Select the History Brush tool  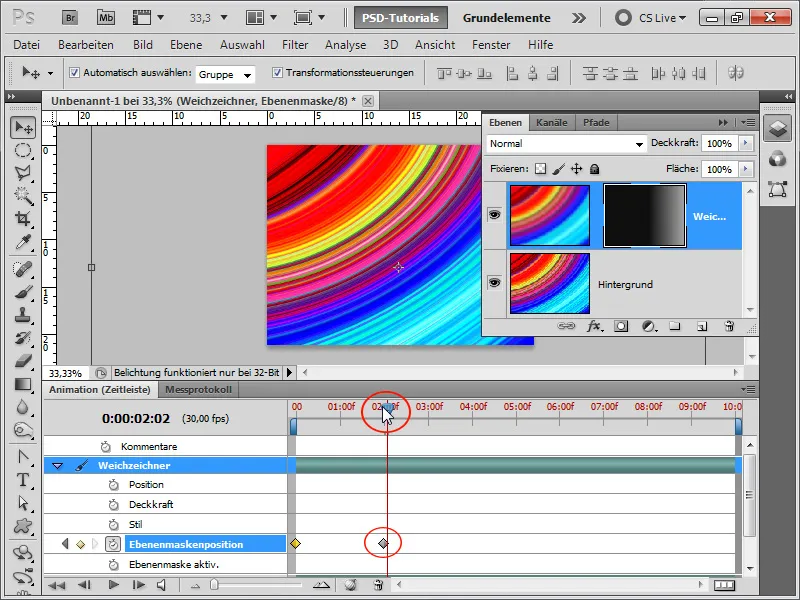(x=23, y=338)
